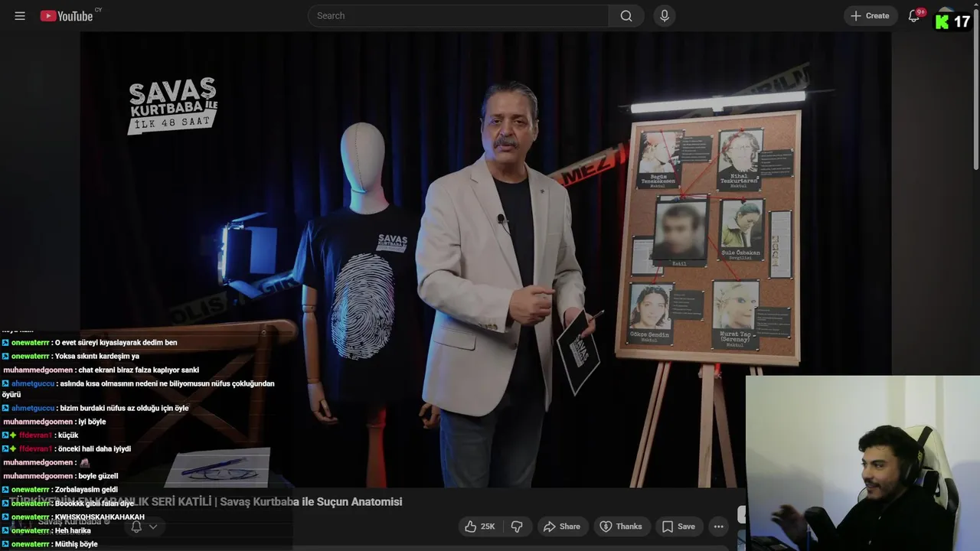980x551 pixels.
Task: Like the video with 25K likes
Action: 479,527
